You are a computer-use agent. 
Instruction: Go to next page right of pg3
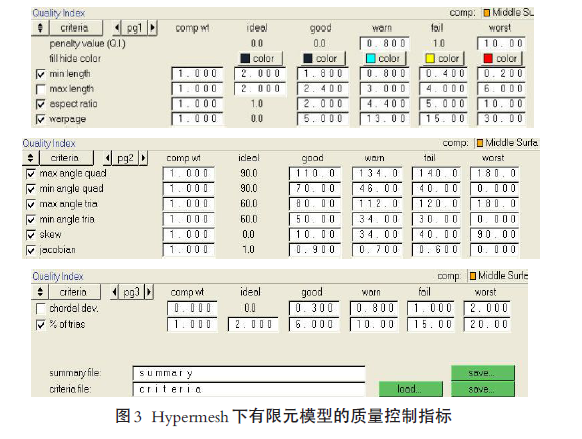point(149,292)
